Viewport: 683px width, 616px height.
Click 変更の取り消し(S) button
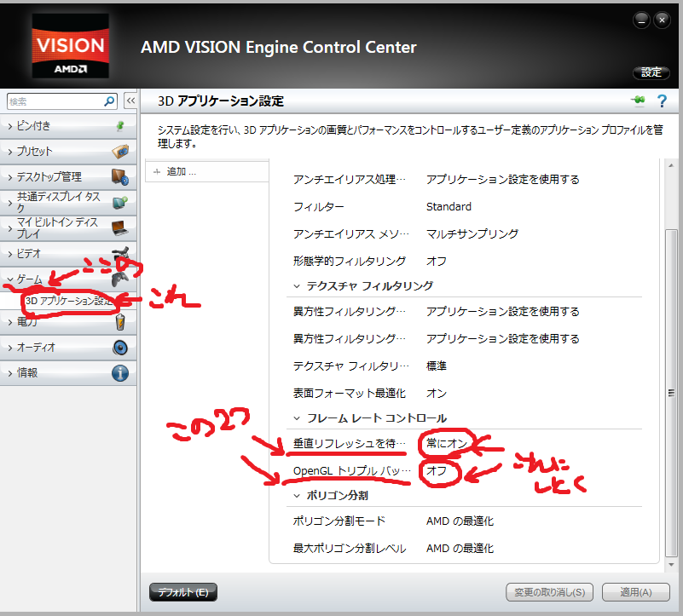[x=549, y=592]
